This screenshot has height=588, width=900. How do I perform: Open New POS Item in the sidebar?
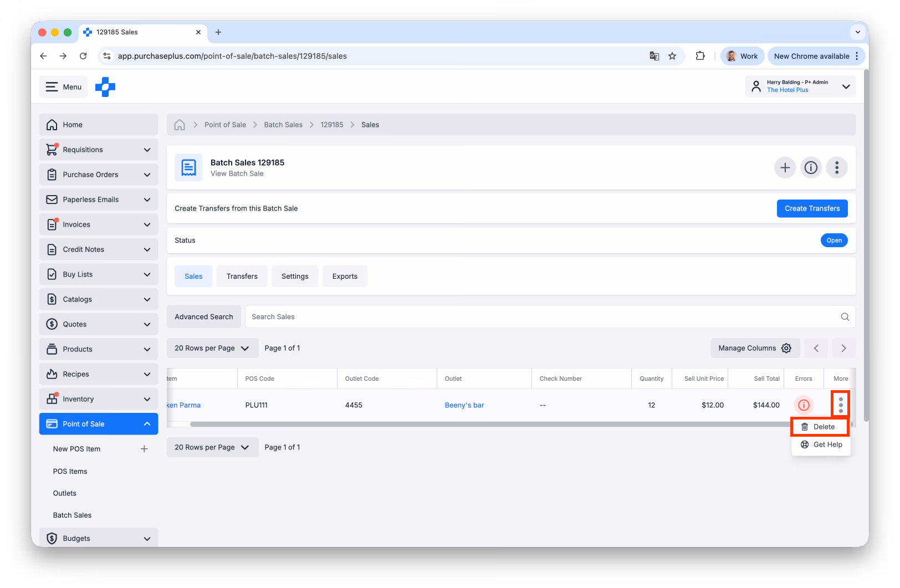(x=77, y=449)
